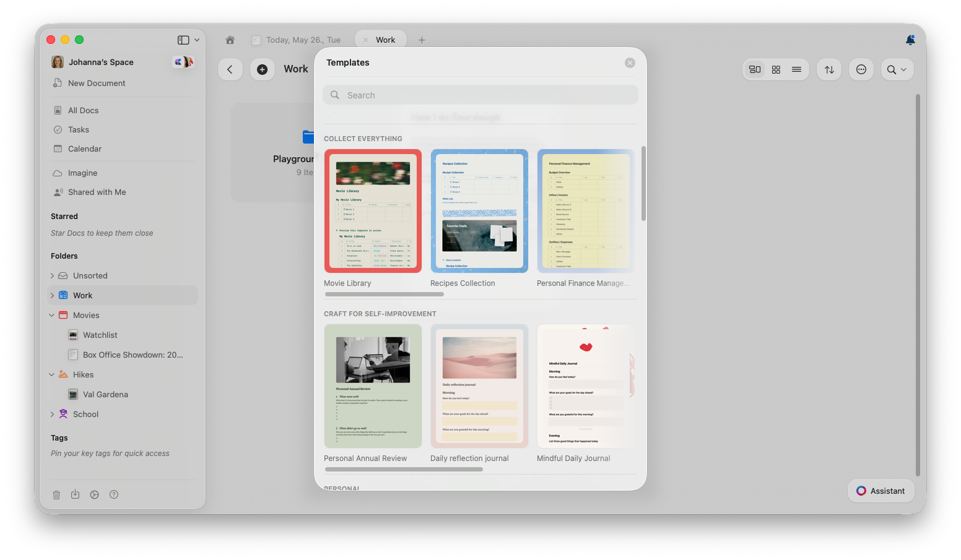961x560 pixels.
Task: Expand the Work folder chevron
Action: point(52,296)
